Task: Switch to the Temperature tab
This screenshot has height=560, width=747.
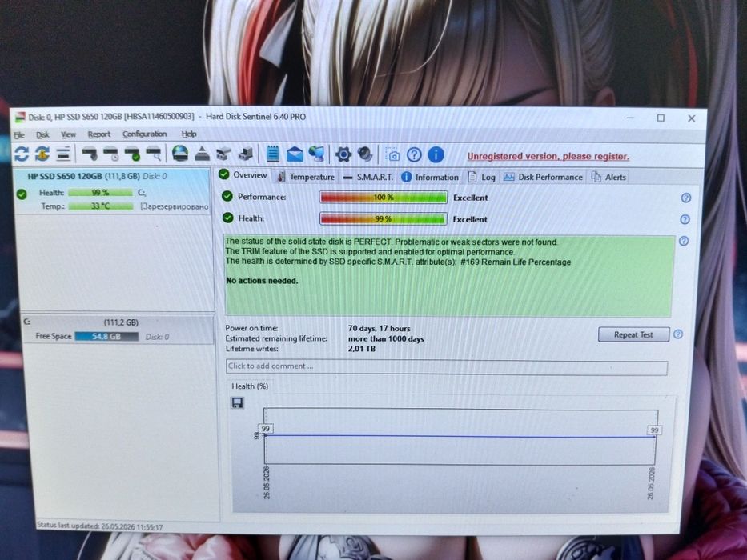Action: (x=306, y=177)
